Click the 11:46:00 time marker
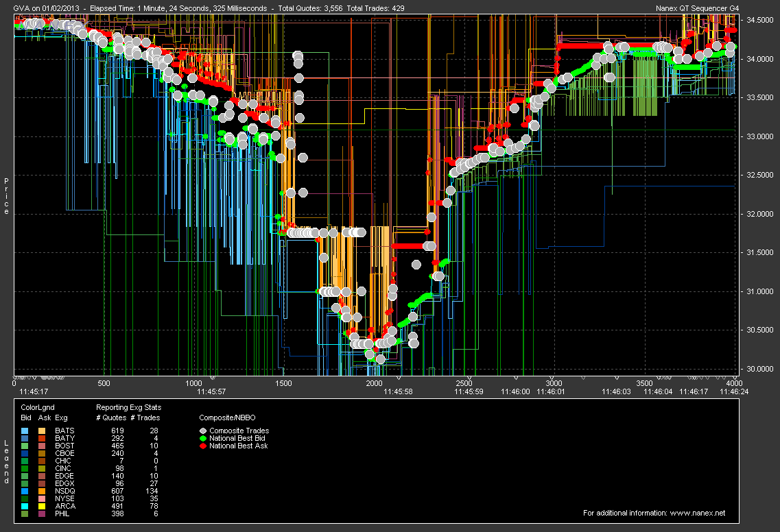Image resolution: width=780 pixels, height=532 pixels. coord(515,391)
